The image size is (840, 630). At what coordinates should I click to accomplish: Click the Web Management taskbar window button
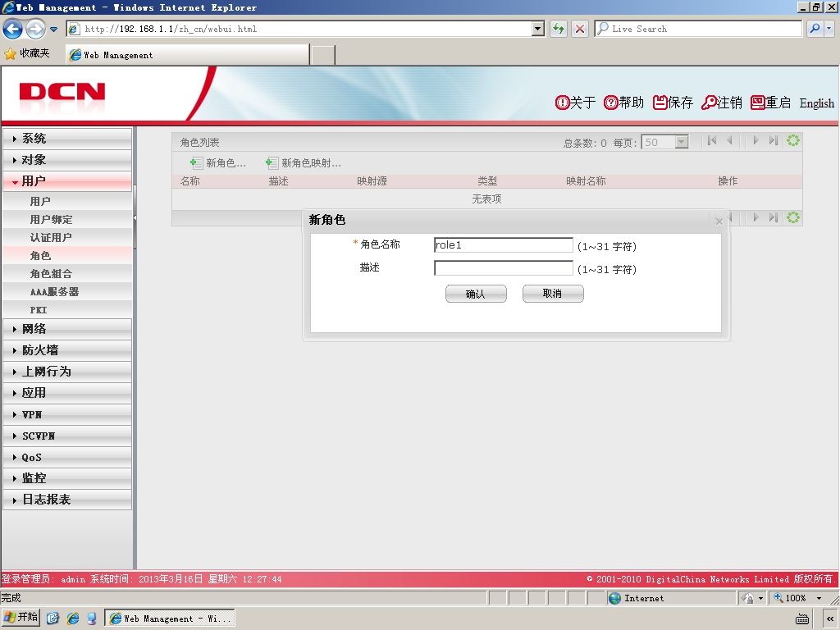click(169, 619)
